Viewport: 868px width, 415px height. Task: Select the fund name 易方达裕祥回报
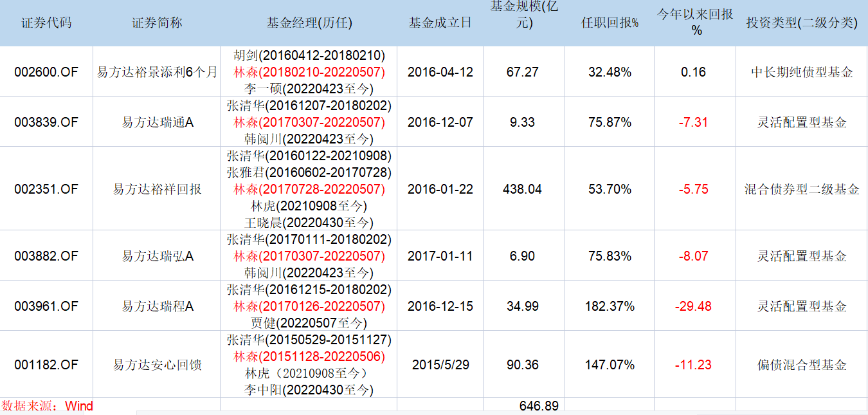tap(157, 189)
